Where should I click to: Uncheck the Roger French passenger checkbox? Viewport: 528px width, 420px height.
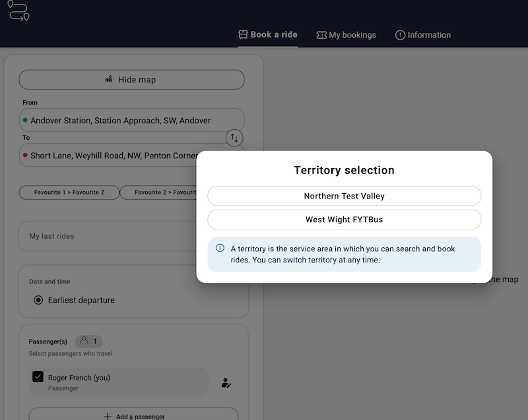[38, 377]
